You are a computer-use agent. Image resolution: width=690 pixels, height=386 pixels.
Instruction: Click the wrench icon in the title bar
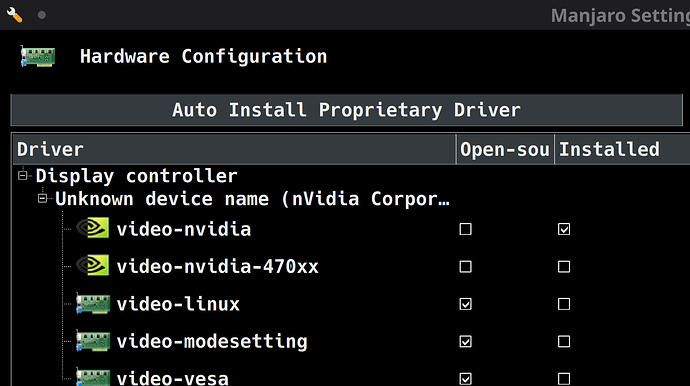15,15
